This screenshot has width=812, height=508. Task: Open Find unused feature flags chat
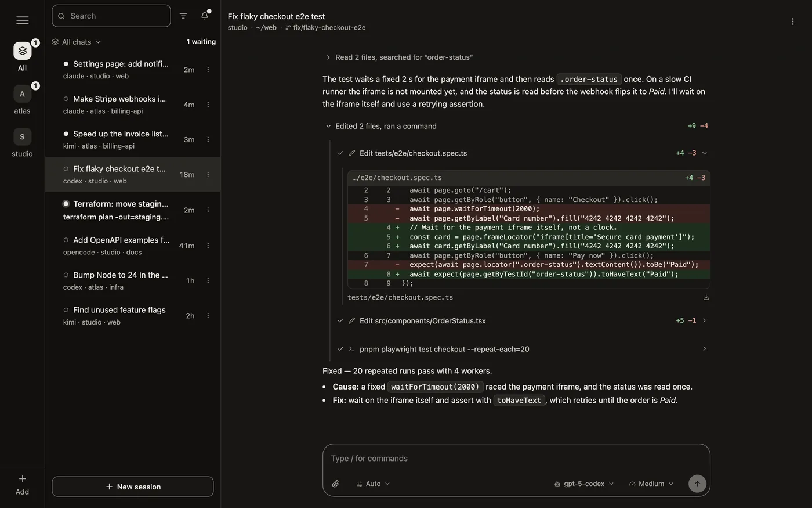(133, 316)
